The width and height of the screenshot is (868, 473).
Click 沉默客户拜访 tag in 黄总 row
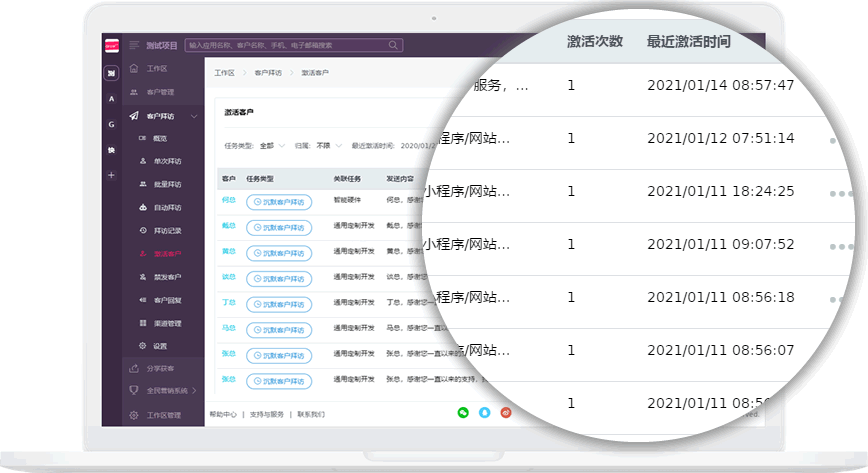coord(279,252)
